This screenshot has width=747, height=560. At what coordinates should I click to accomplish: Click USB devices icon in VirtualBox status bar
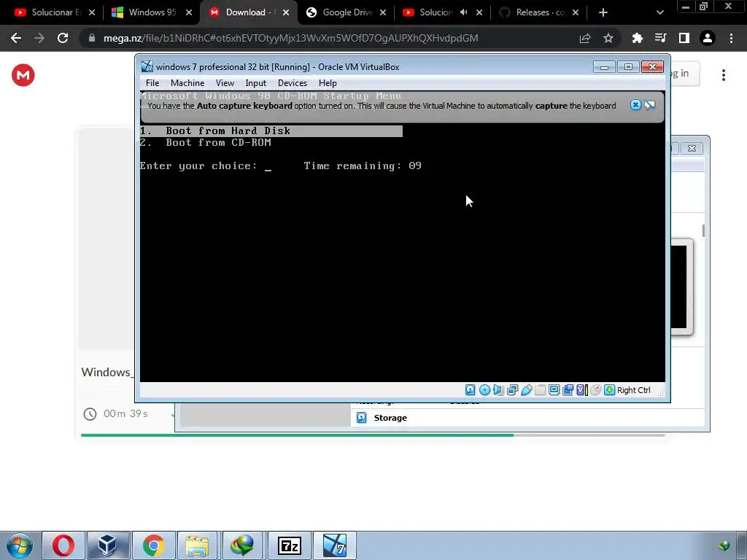pyautogui.click(x=527, y=390)
